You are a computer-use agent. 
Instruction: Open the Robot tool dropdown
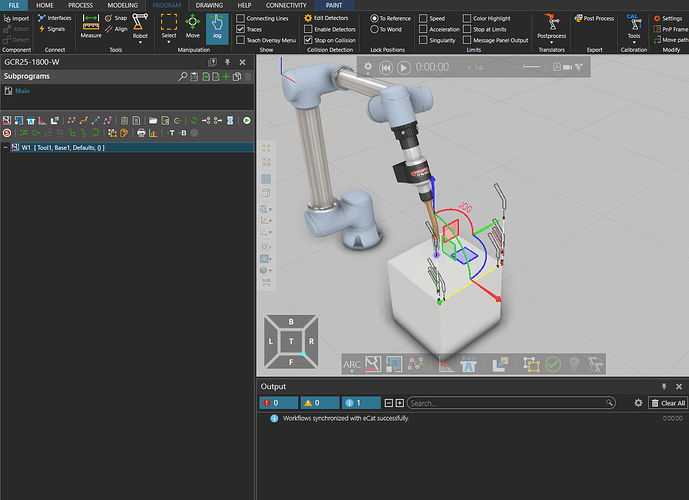point(140,43)
